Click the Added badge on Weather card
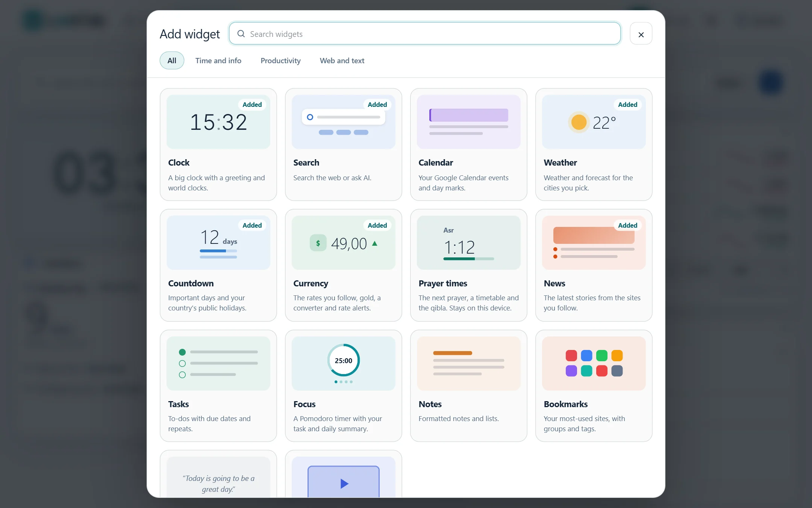 click(x=627, y=105)
